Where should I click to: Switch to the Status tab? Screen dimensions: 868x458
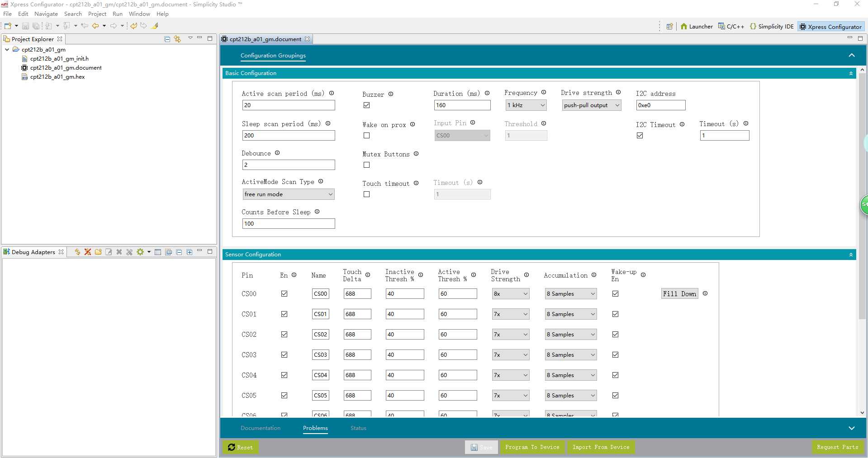tap(358, 428)
